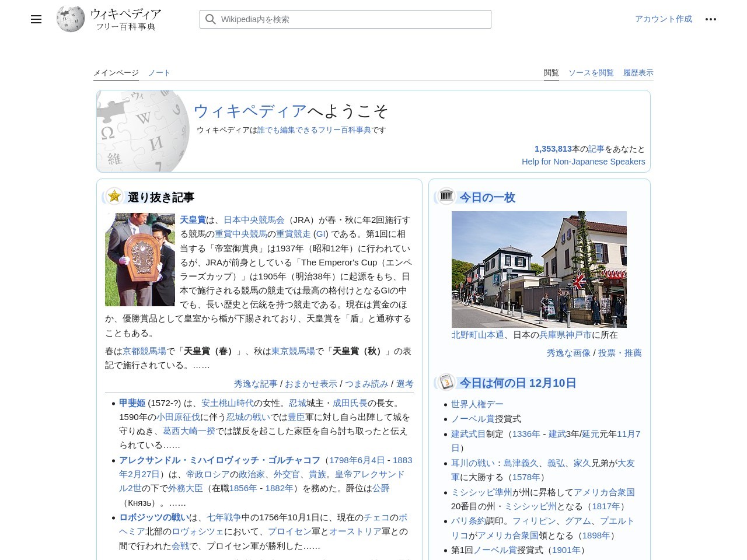Click the 京都競馬場 link
The width and height of the screenshot is (747, 560).
[144, 351]
